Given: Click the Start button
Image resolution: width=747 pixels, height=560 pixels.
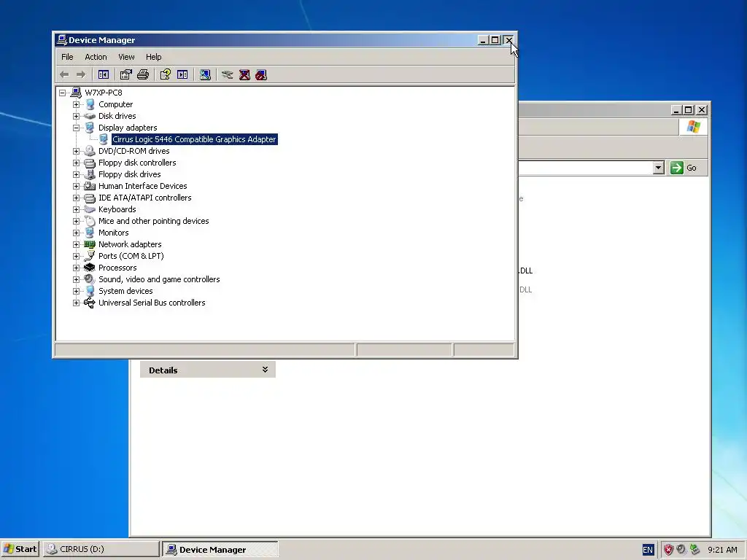Looking at the screenshot, I should [20, 549].
